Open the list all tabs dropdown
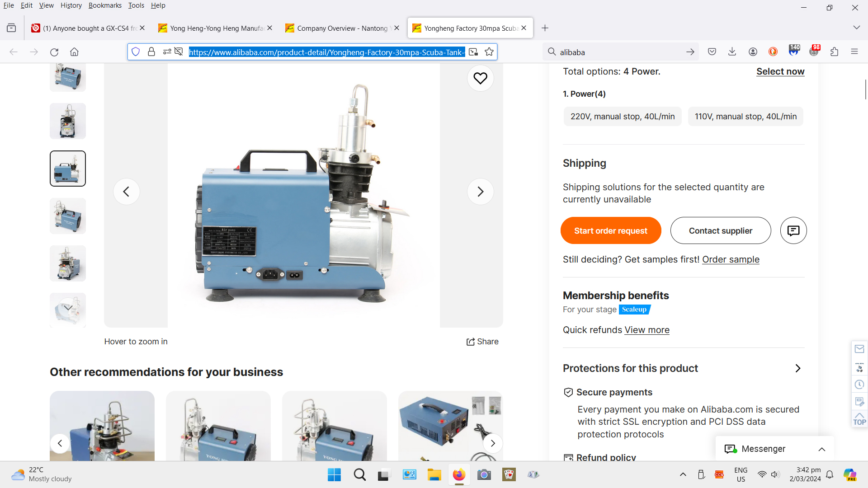The image size is (868, 488). [x=856, y=28]
